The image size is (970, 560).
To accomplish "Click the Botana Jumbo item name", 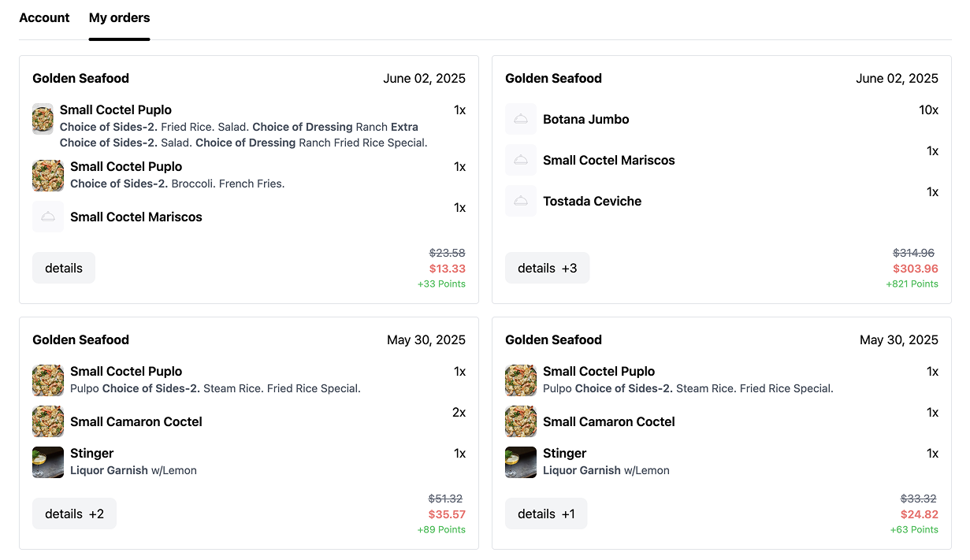I will 585,119.
